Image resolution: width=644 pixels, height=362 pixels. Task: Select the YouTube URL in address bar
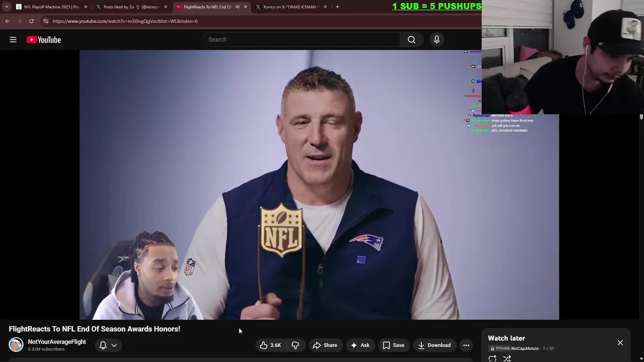(125, 21)
